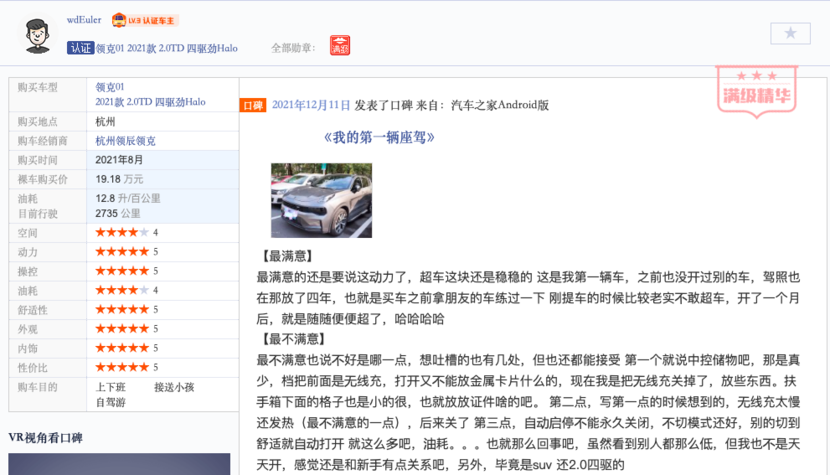Click the 动力 star rating

click(122, 252)
